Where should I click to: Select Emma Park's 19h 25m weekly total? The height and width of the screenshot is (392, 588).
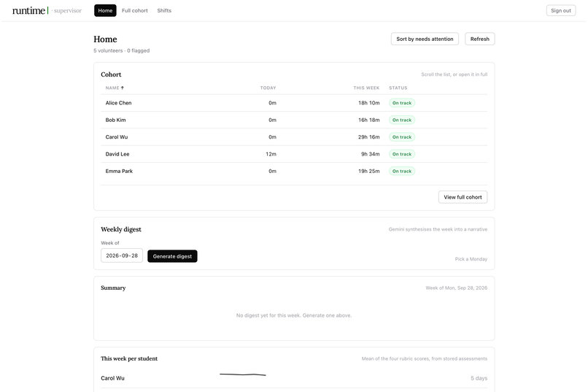tap(368, 171)
